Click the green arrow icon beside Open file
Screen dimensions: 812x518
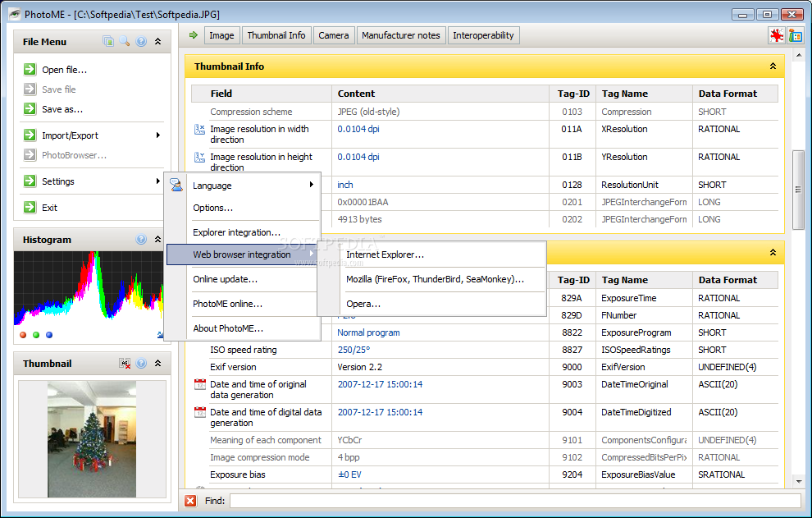point(30,69)
